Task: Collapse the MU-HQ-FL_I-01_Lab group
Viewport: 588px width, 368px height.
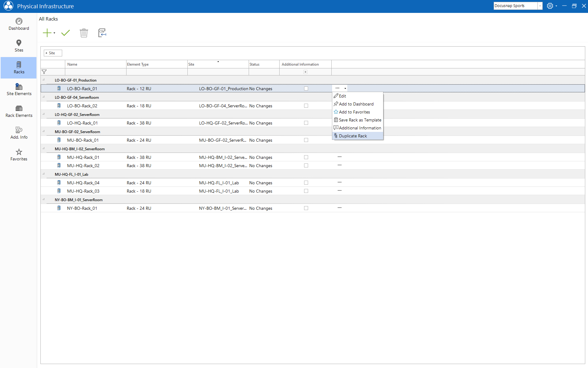Action: [43, 174]
